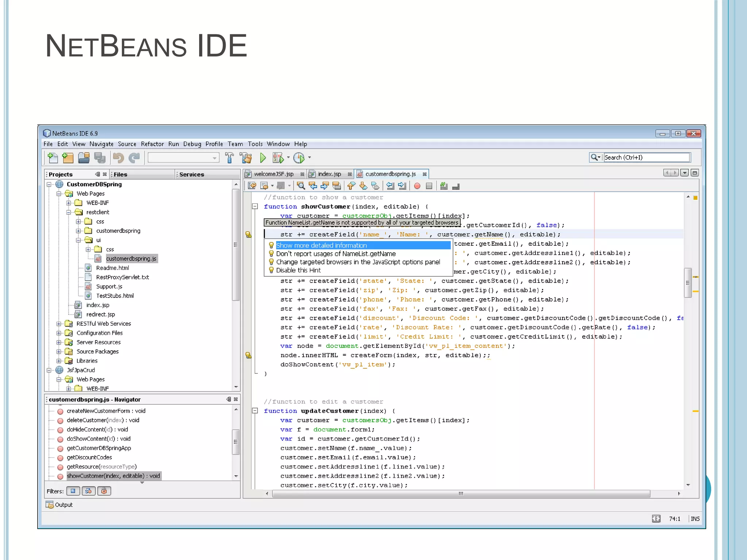Open the Tools menu
The image size is (747, 560).
[255, 144]
